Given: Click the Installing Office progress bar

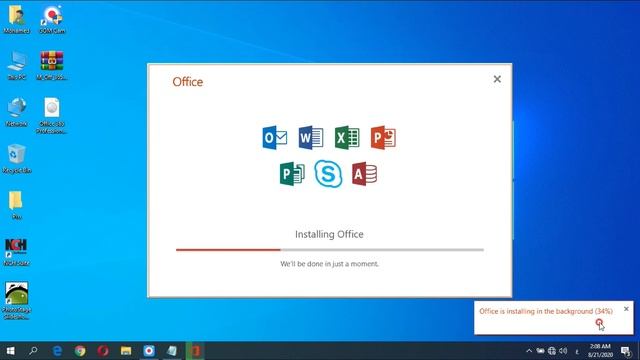Looking at the screenshot, I should click(330, 249).
